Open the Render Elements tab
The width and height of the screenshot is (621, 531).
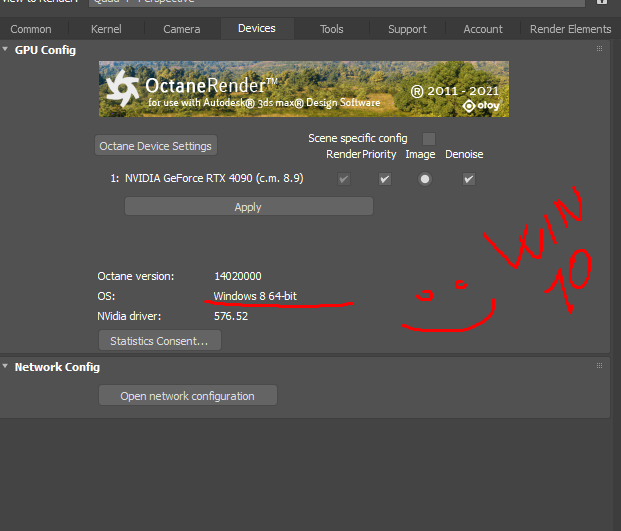point(570,29)
